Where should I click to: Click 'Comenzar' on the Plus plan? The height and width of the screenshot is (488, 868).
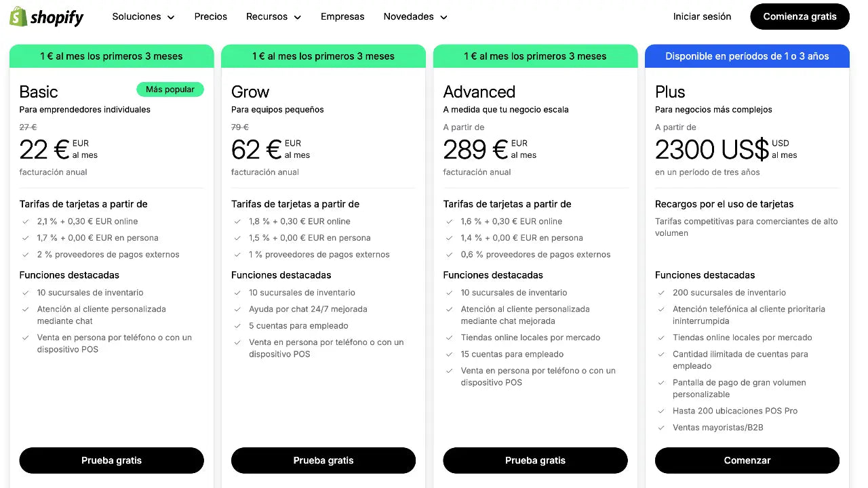pyautogui.click(x=747, y=460)
